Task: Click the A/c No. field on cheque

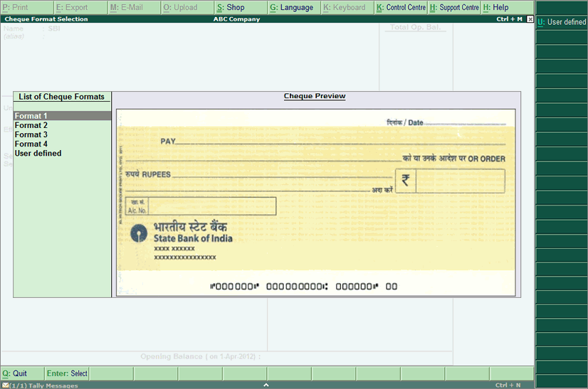Action: click(201, 206)
